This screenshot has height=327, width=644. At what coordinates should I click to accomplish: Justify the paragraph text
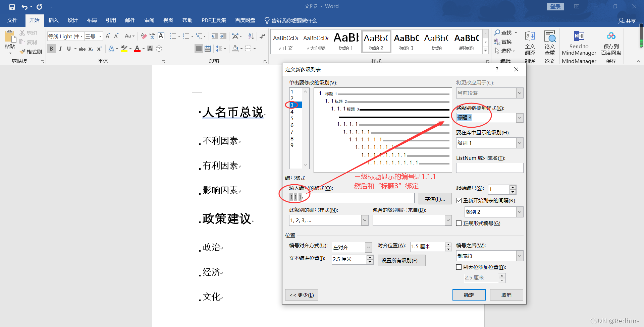click(x=199, y=49)
